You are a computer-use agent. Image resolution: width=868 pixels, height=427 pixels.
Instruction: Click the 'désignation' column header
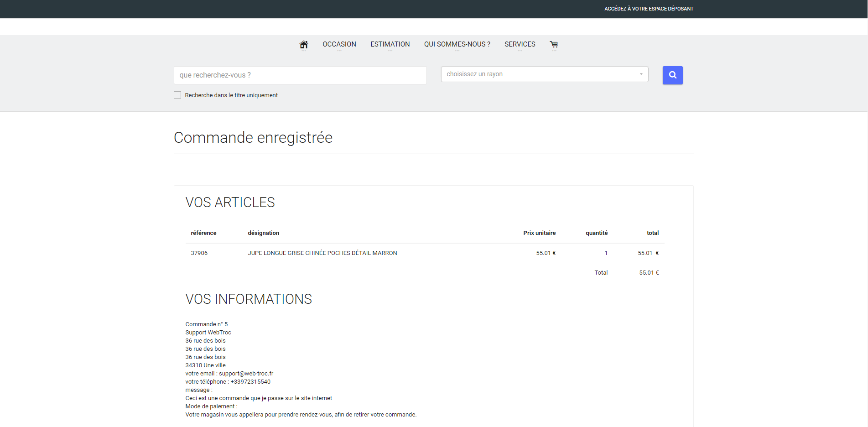263,233
